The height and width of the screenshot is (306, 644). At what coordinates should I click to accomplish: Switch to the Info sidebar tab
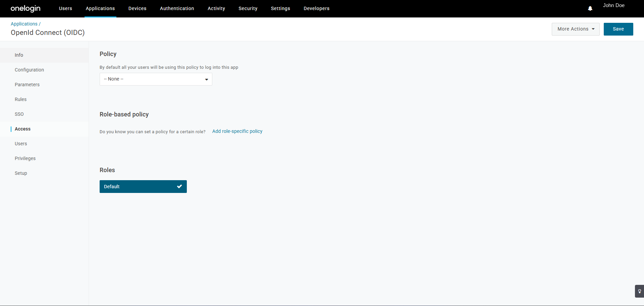point(44,55)
